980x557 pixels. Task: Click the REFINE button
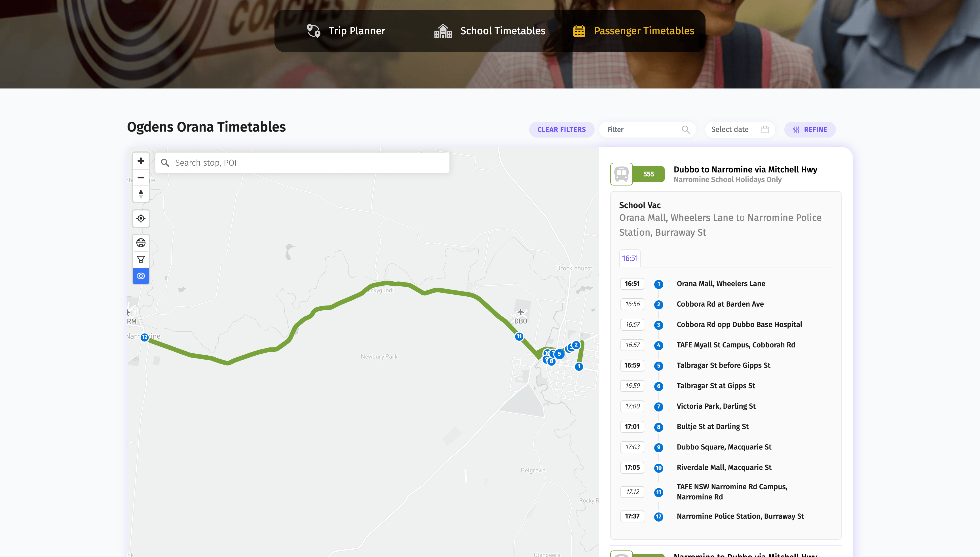[x=810, y=130]
